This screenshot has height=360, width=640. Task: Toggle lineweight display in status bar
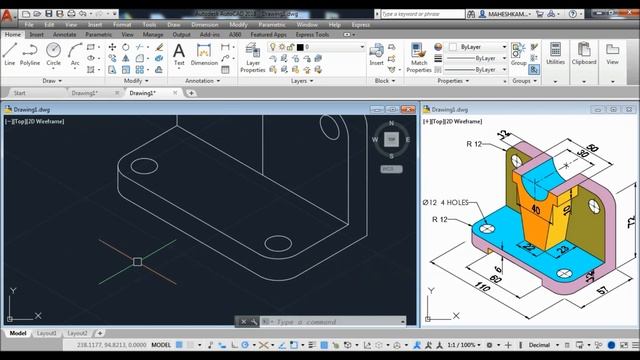pyautogui.click(x=312, y=345)
